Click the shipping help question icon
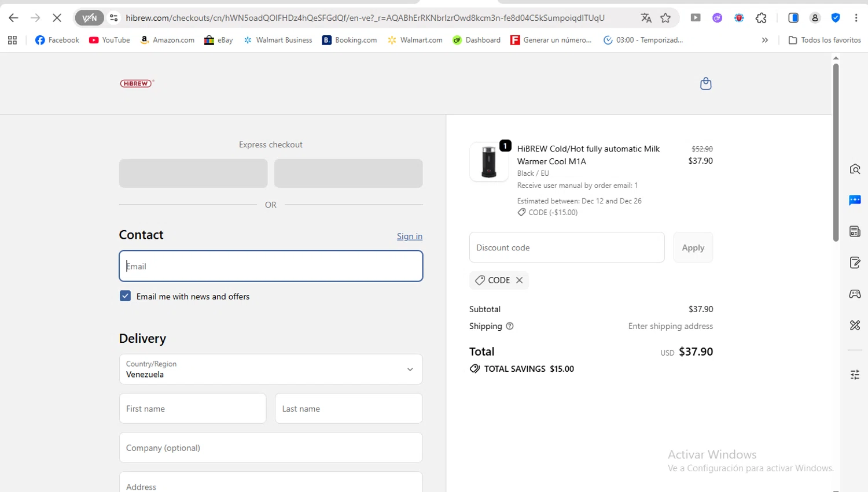The image size is (868, 492). tap(510, 326)
